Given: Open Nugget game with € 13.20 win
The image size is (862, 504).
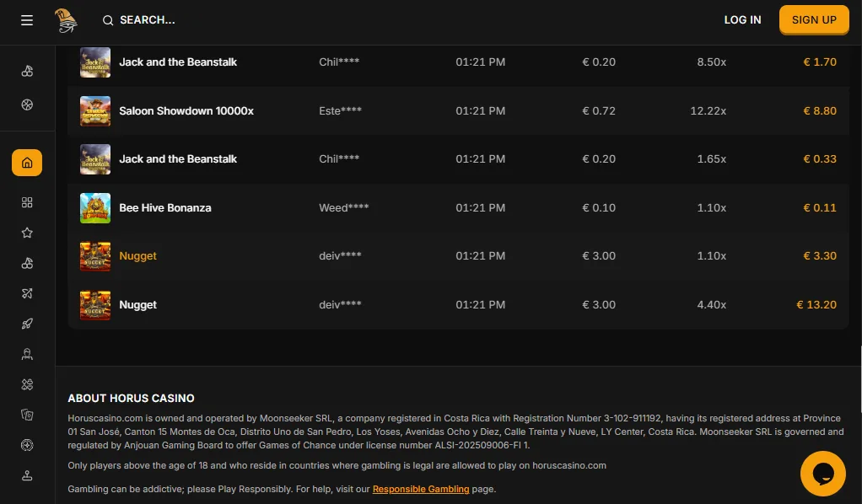Looking at the screenshot, I should pyautogui.click(x=138, y=304).
